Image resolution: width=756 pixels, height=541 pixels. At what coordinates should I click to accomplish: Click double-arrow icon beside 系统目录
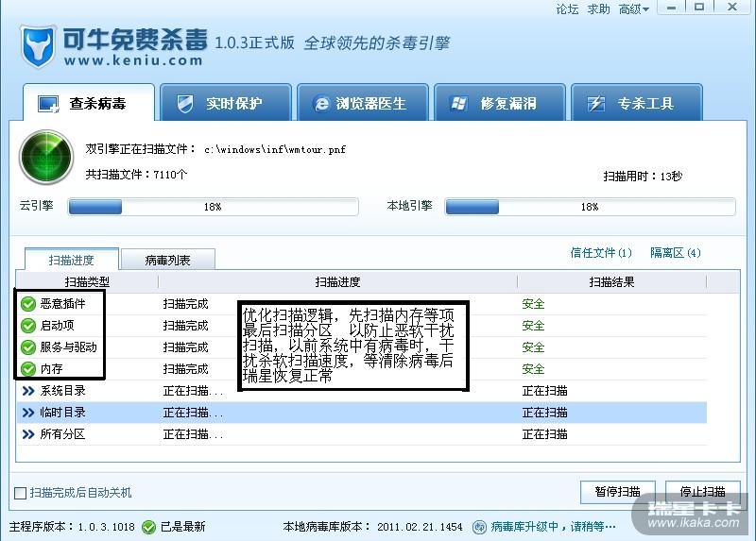point(28,391)
